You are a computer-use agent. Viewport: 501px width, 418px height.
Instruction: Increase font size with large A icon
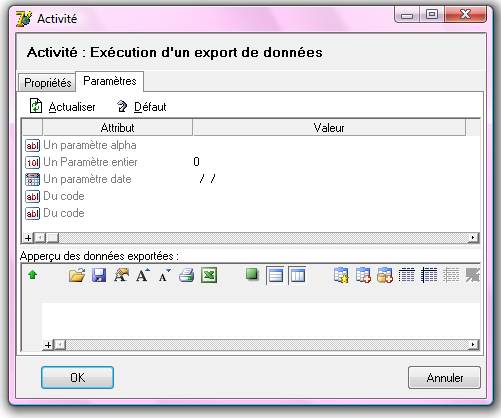pos(143,276)
